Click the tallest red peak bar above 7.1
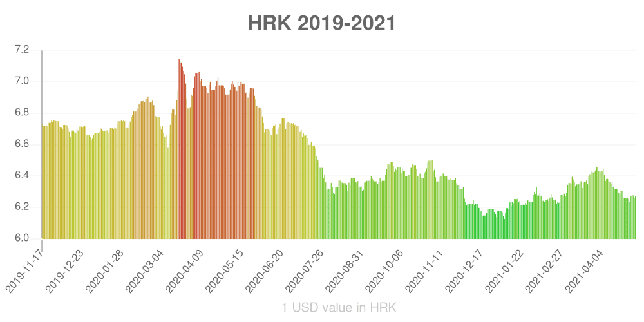Screen dimensions: 644x322 pyautogui.click(x=179, y=149)
